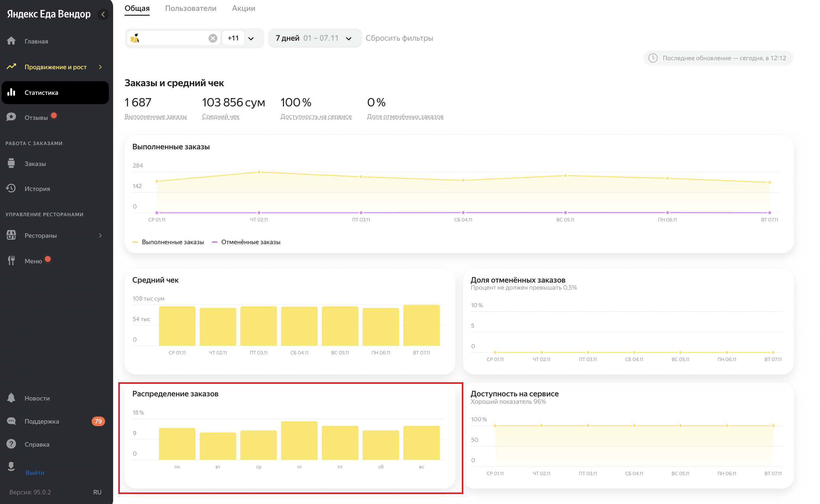Image resolution: width=820 pixels, height=504 pixels.
Task: Click the Справка question mark icon
Action: tap(11, 444)
